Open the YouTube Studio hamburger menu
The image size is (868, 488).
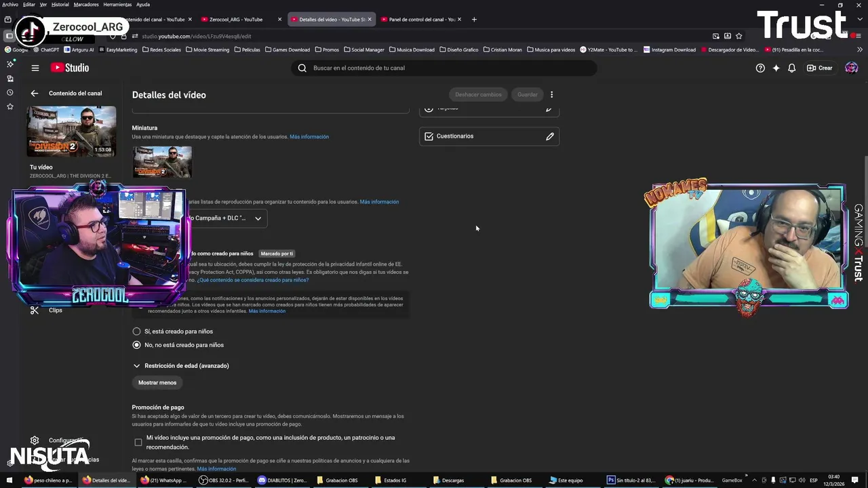click(x=35, y=68)
